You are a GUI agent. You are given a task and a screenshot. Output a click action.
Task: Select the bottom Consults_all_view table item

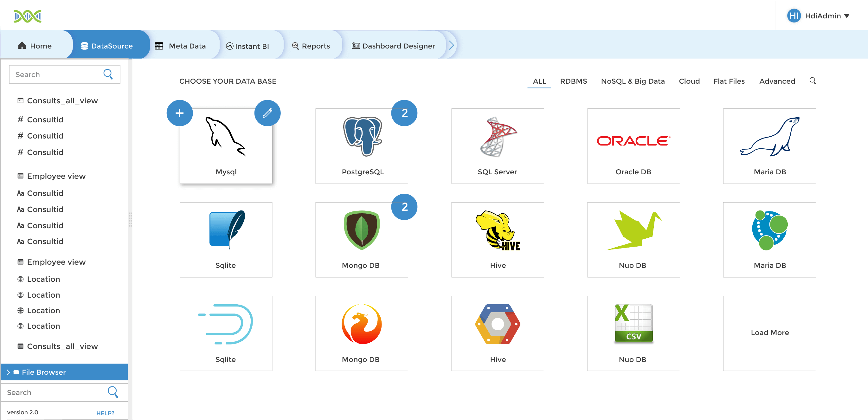pyautogui.click(x=58, y=346)
